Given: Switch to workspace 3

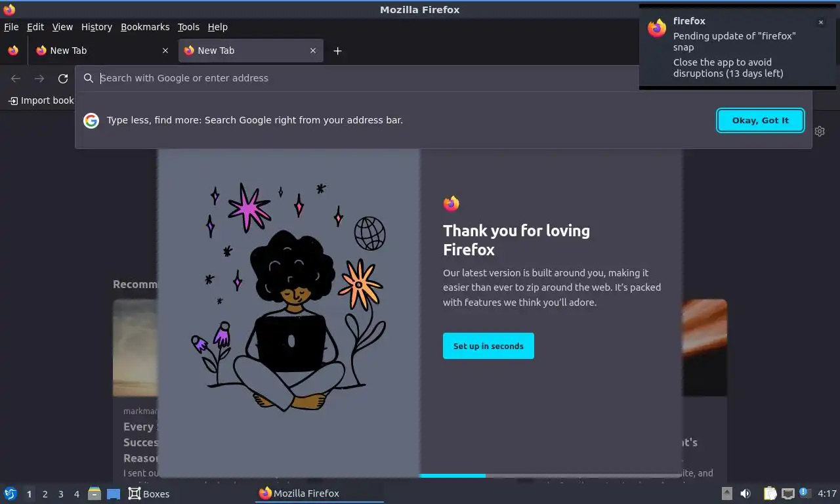Looking at the screenshot, I should pos(60,494).
